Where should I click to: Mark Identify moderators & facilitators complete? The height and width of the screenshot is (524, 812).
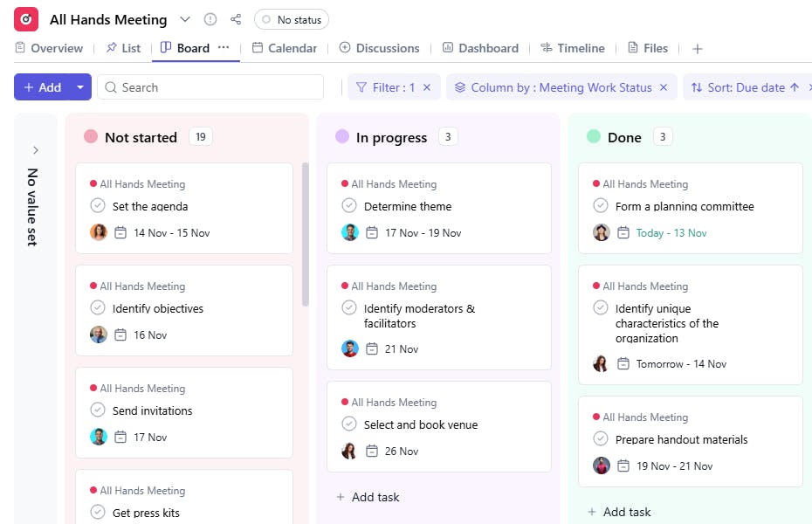(x=349, y=307)
